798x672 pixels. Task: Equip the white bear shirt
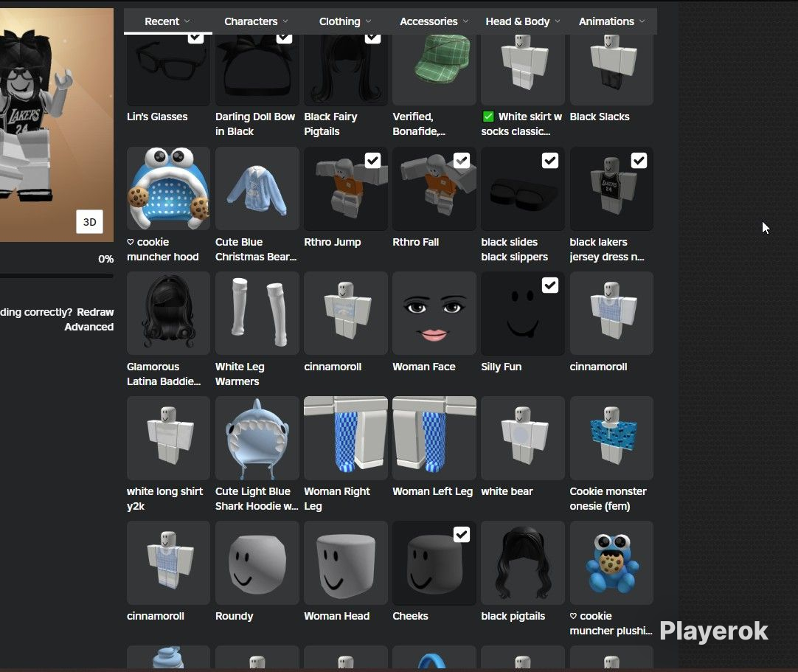(x=523, y=438)
